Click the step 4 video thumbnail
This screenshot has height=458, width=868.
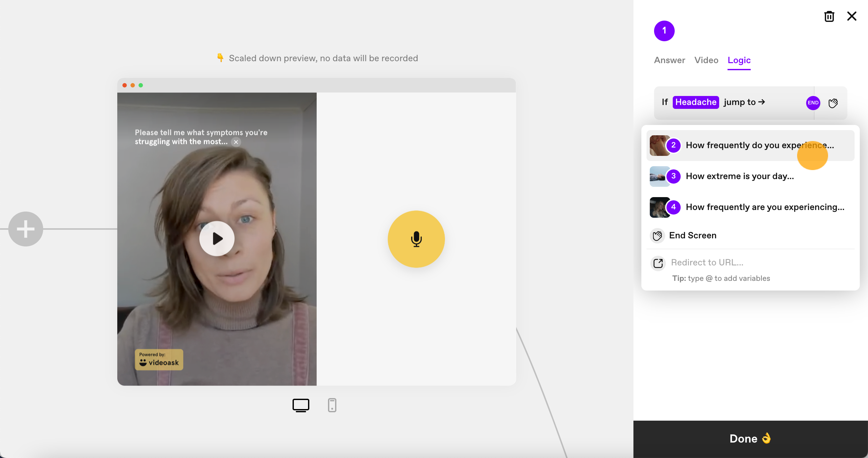click(659, 207)
